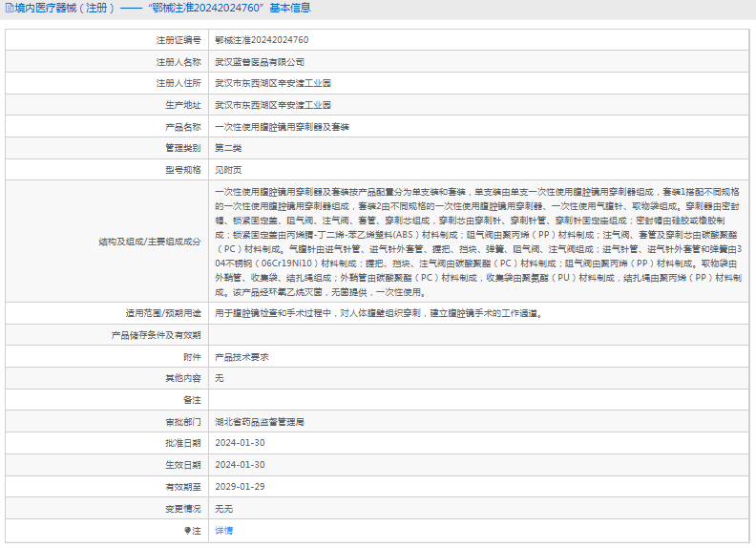
Task: Click the validity end date 2029-01-29
Action: [x=240, y=487]
